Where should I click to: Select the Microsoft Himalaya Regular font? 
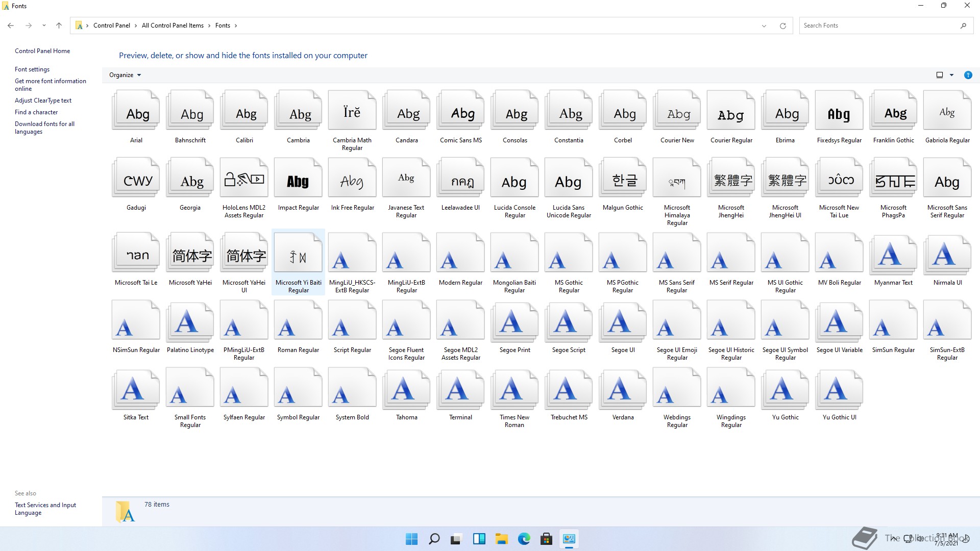tap(677, 178)
